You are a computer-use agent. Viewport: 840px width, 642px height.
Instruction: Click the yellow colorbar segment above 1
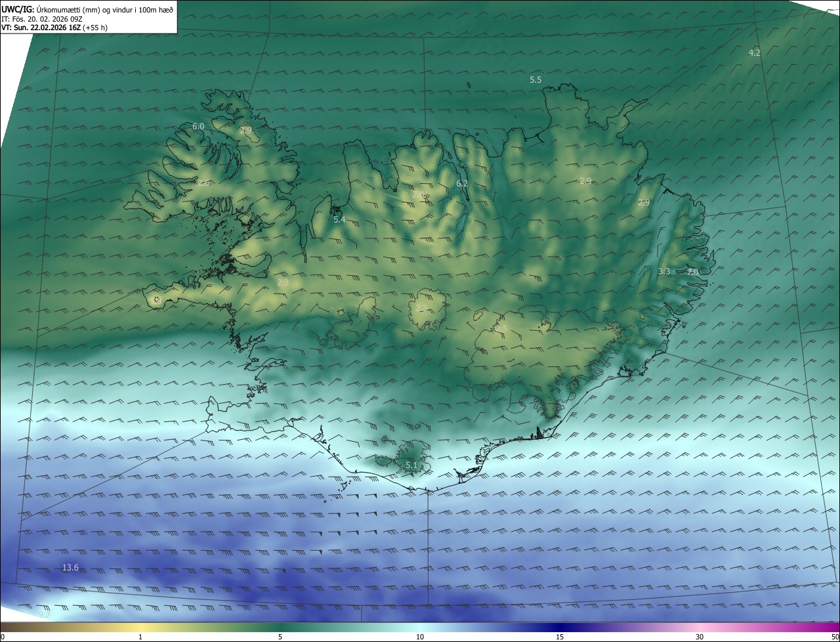tap(140, 627)
